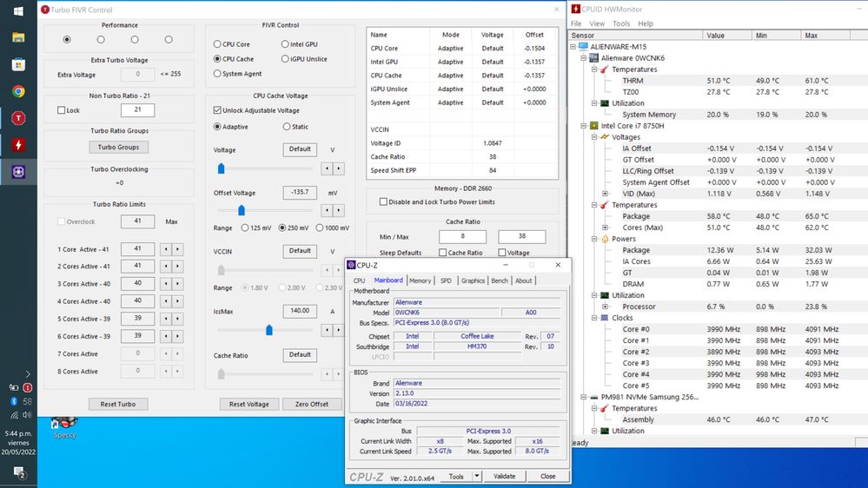Click the volume tray icon
The image size is (868, 488).
(x=27, y=415)
